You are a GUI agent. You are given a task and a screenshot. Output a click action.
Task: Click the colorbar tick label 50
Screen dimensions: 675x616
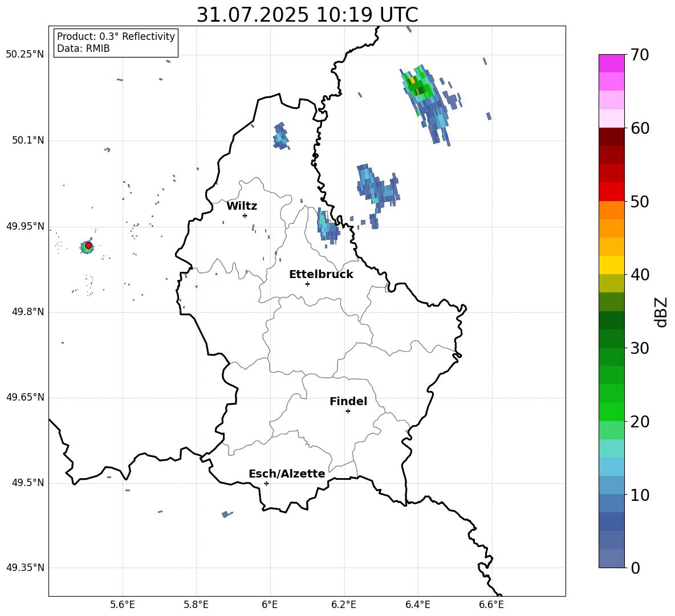pyautogui.click(x=640, y=201)
